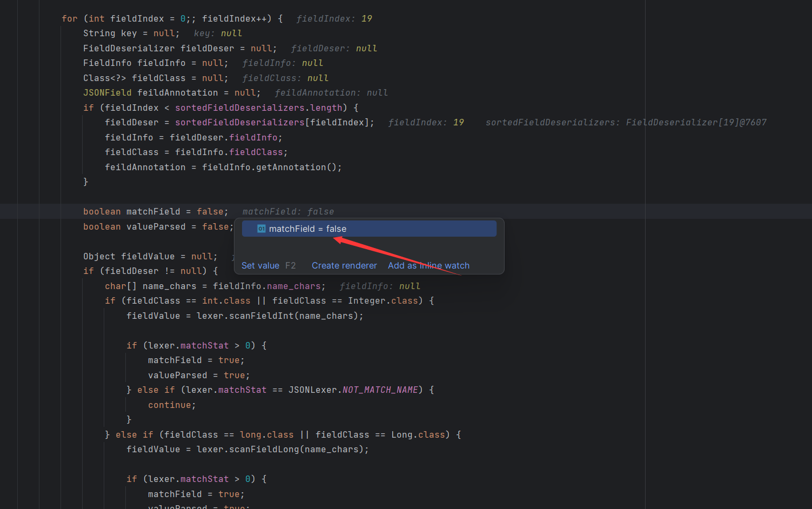Click 'Long.class' in the else-if condition
This screenshot has height=509, width=812.
click(418, 434)
